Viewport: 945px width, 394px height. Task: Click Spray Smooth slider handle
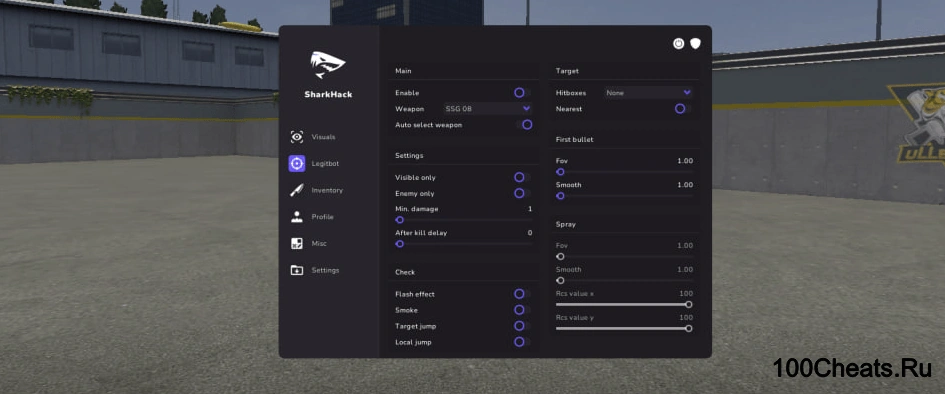560,280
